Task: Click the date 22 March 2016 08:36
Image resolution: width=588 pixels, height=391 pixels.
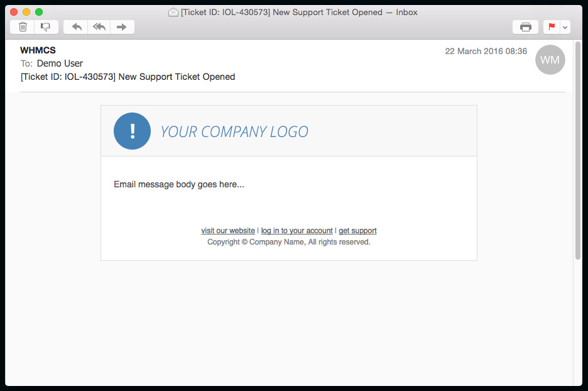Action: point(486,52)
